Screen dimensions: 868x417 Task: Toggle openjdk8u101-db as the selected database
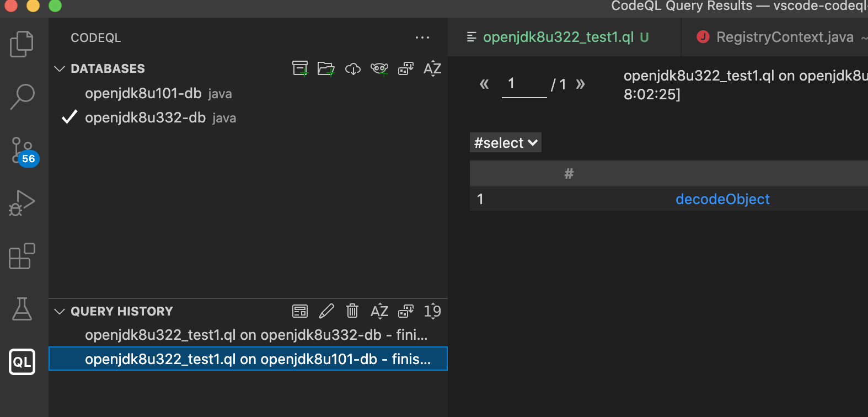click(143, 93)
